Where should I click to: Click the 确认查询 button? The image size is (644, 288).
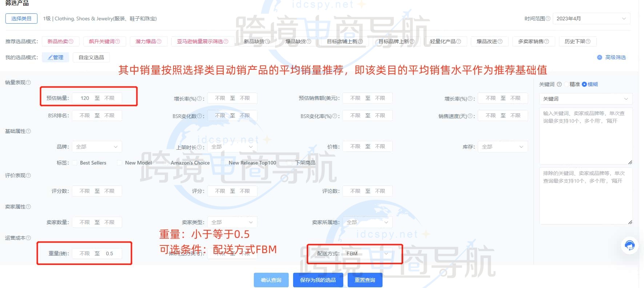pyautogui.click(x=271, y=280)
